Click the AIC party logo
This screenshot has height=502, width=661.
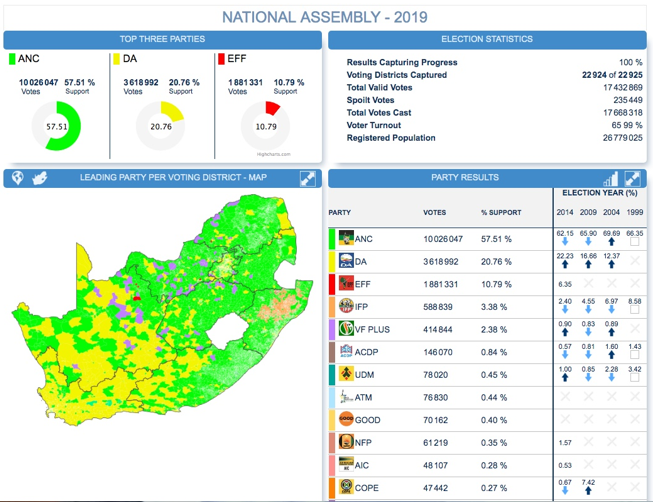pyautogui.click(x=346, y=464)
